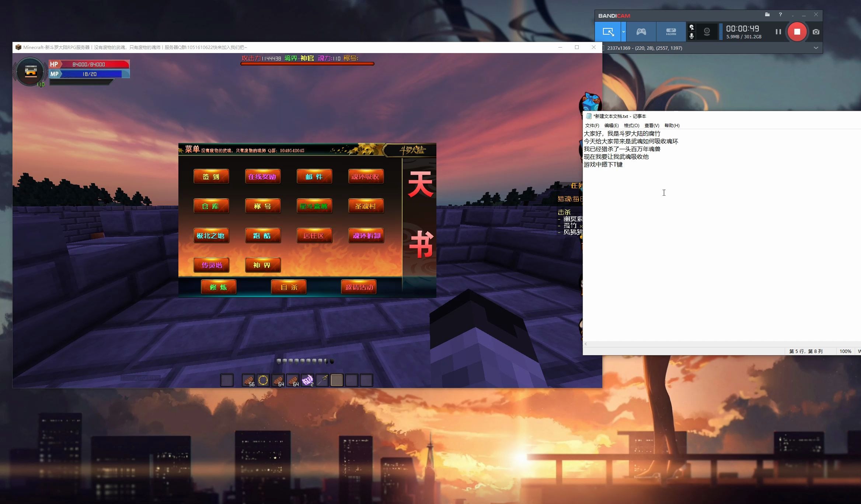This screenshot has width=861, height=504.
Task: Select HDMI device recording mode
Action: (671, 32)
